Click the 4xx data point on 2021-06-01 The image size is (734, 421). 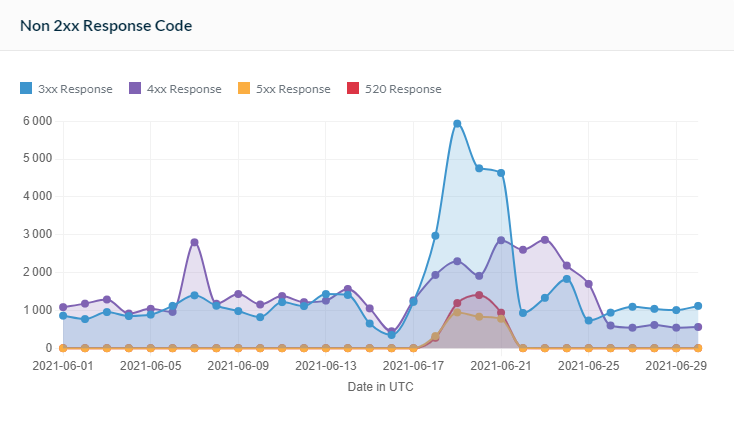(63, 307)
